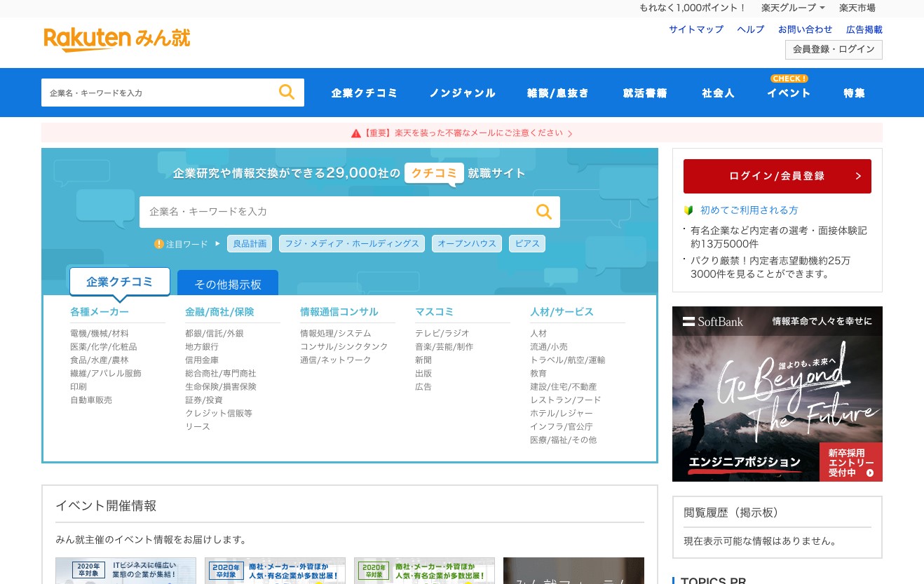Open the 情報通信コンサル category heading

339,312
